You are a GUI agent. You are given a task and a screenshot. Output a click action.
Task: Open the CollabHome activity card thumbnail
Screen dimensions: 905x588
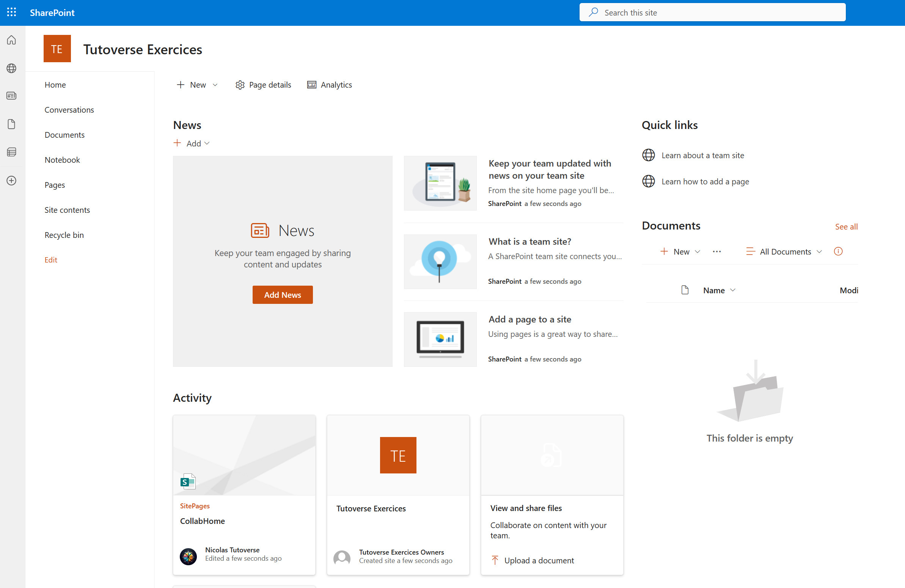point(244,455)
